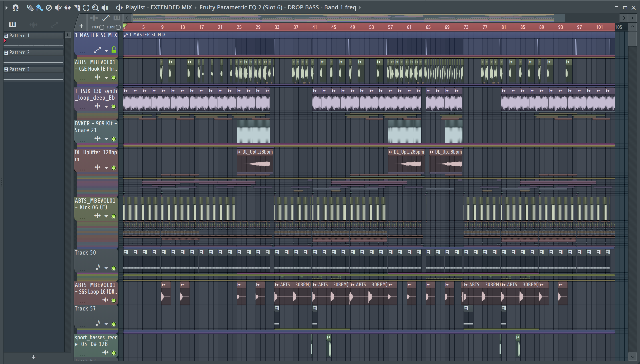Show automation clips in the picker panel
This screenshot has width=640, height=364.
coord(54,24)
